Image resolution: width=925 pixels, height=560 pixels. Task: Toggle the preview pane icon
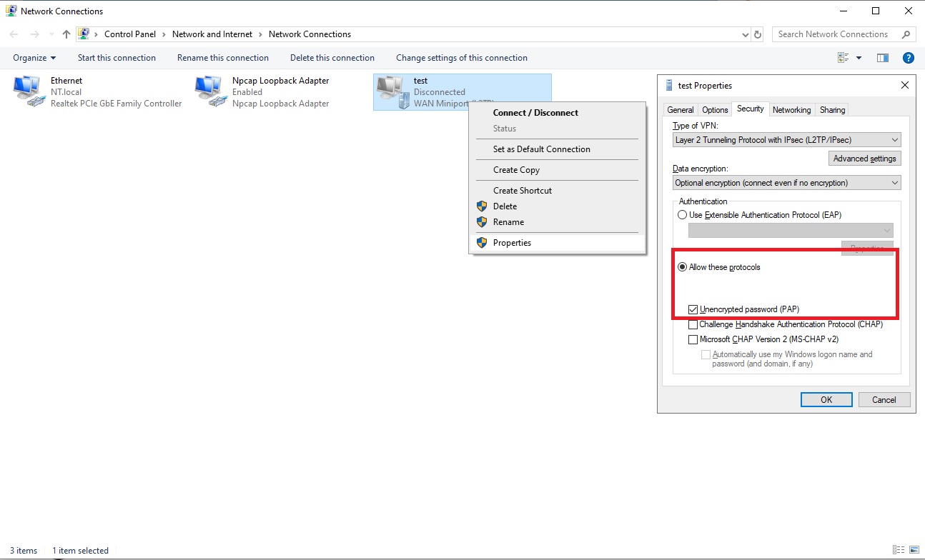(x=882, y=57)
